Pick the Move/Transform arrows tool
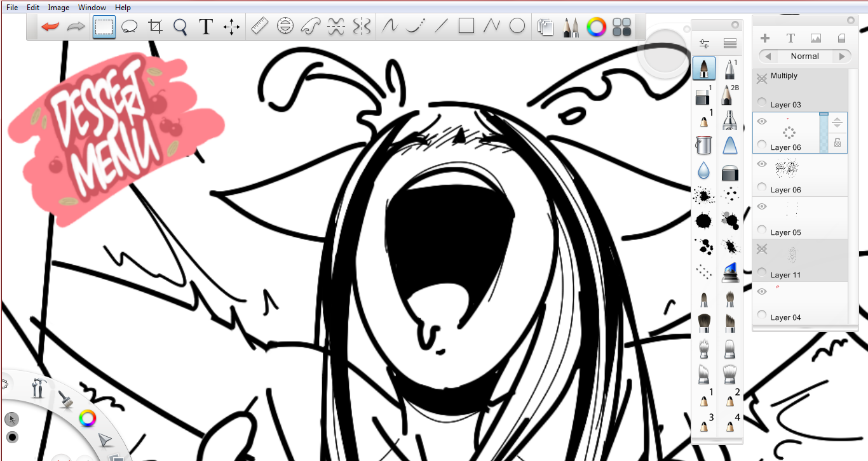The height and width of the screenshot is (461, 868). [x=231, y=27]
